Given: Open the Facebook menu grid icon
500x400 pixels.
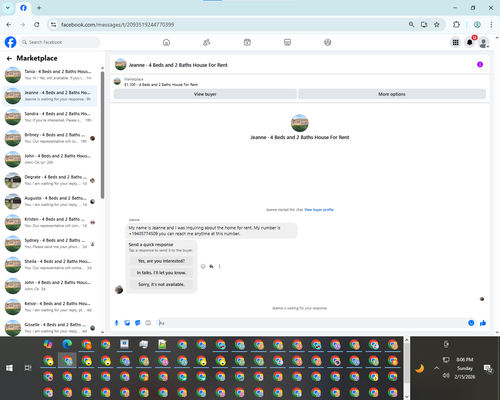Looking at the screenshot, I should 455,42.
